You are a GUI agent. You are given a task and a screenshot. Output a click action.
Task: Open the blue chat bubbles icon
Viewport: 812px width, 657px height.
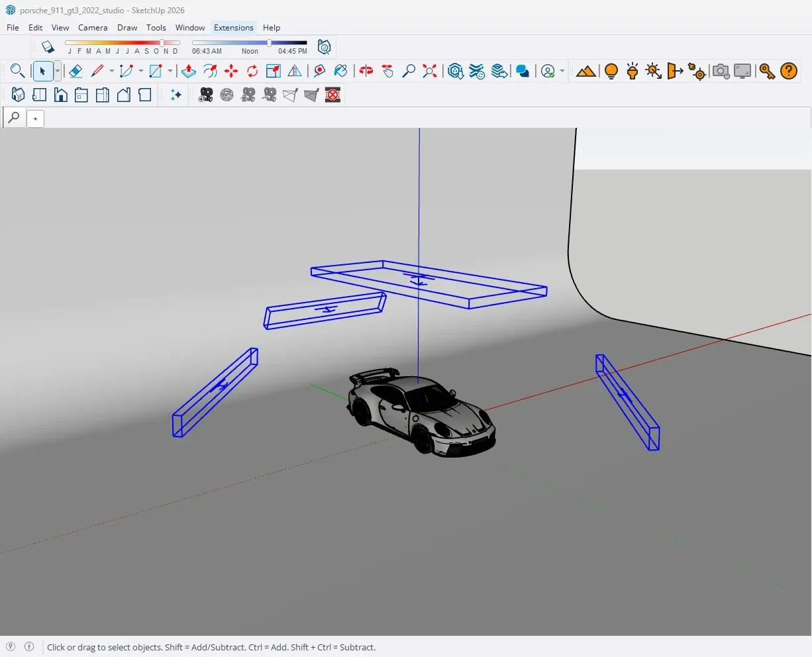pos(523,71)
